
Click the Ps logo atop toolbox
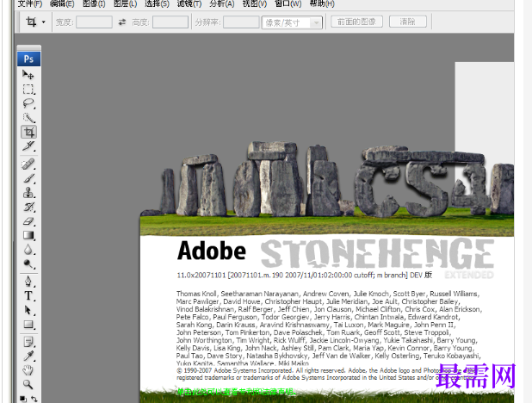point(29,59)
